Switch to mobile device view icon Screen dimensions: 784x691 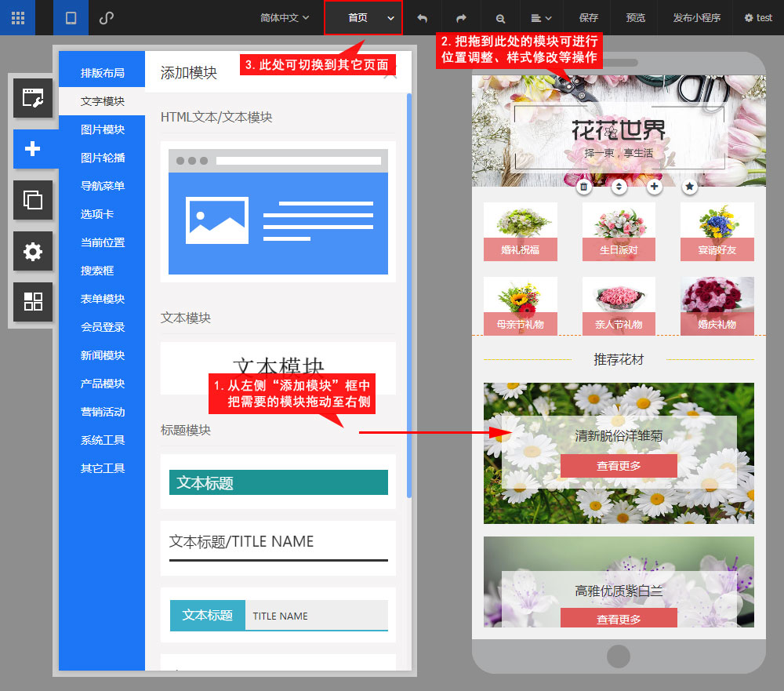71,17
